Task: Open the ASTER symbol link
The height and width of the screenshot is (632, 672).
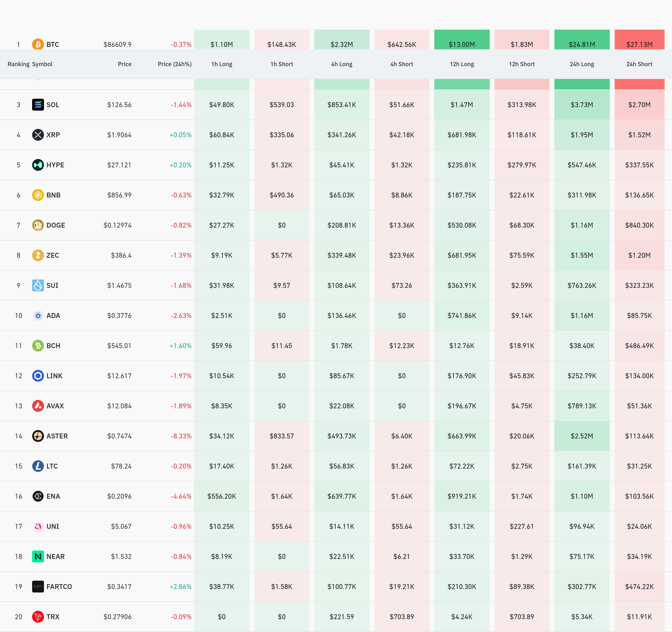Action: tap(57, 436)
